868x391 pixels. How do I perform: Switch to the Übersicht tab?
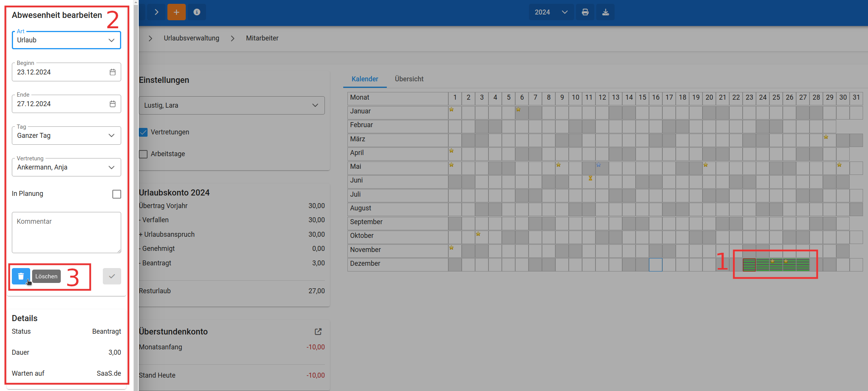409,79
